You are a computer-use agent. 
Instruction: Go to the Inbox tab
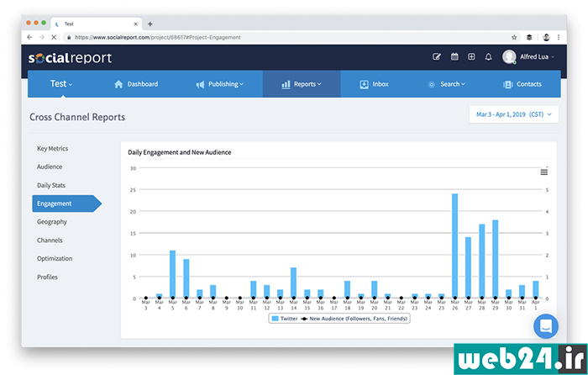coord(374,84)
